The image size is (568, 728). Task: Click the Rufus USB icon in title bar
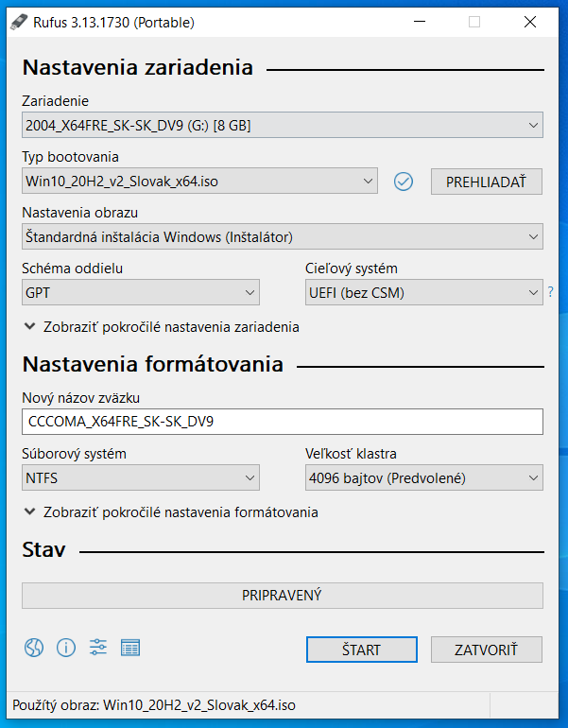[x=19, y=22]
